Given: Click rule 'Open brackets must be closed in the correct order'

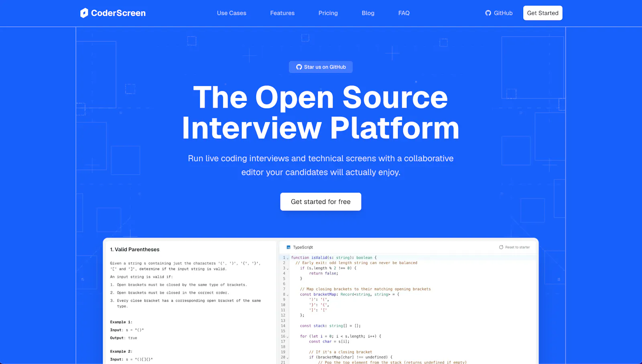Looking at the screenshot, I should (173, 293).
